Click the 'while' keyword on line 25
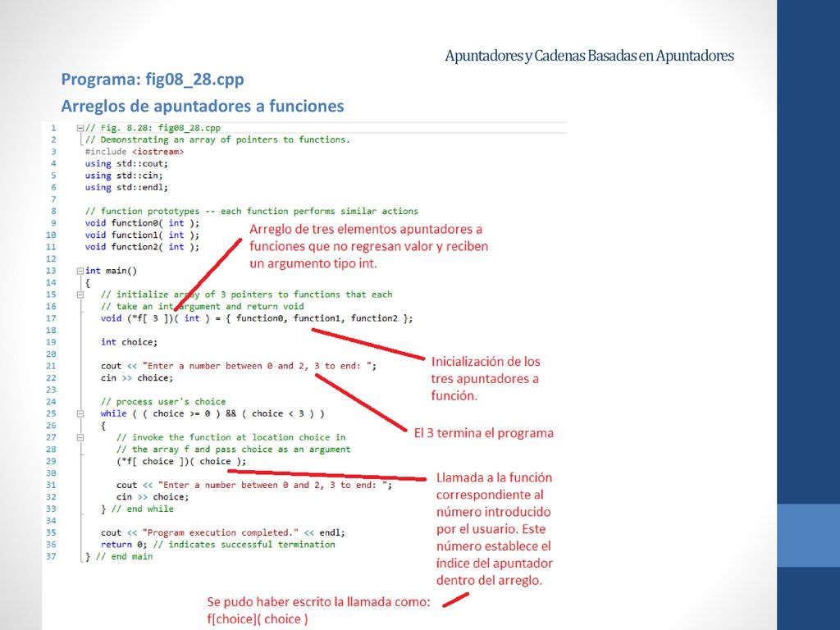 click(x=113, y=413)
